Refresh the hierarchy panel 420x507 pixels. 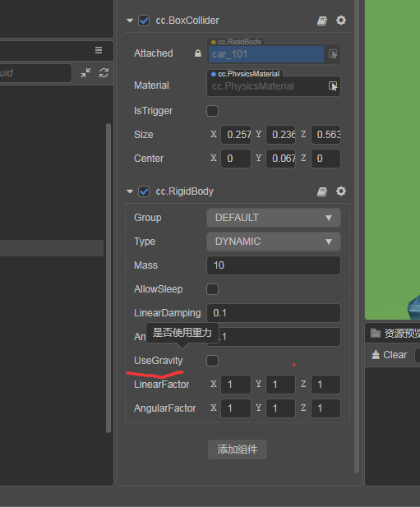(x=104, y=73)
